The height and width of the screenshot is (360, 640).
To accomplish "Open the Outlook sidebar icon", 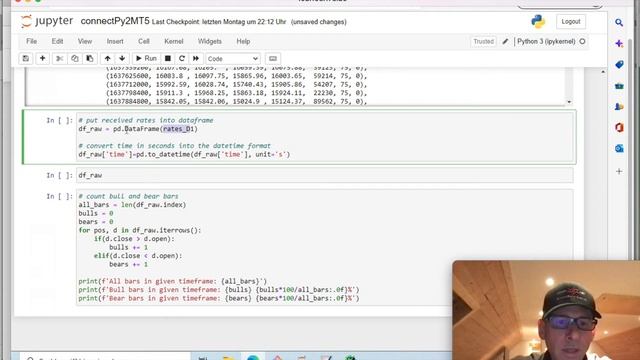I will 619,149.
